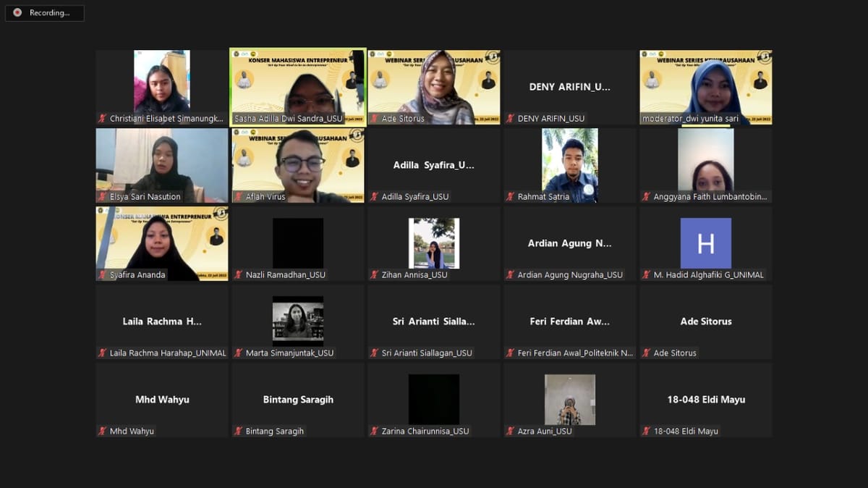Screen dimensions: 868x488
Task: Click the Recording indicator red dot
Action: point(17,13)
